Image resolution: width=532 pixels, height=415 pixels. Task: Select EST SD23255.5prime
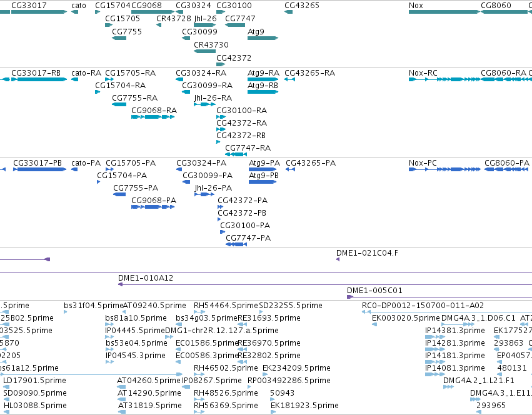[x=261, y=312]
